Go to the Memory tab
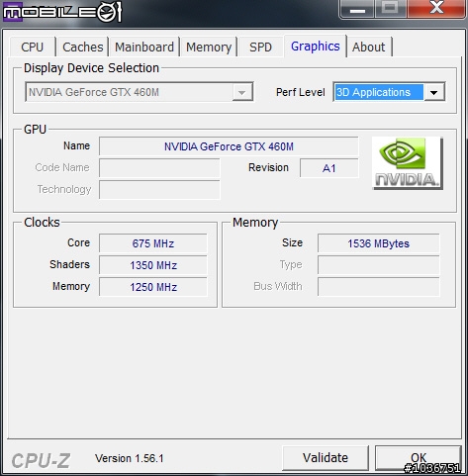The width and height of the screenshot is (468, 476). 209,47
